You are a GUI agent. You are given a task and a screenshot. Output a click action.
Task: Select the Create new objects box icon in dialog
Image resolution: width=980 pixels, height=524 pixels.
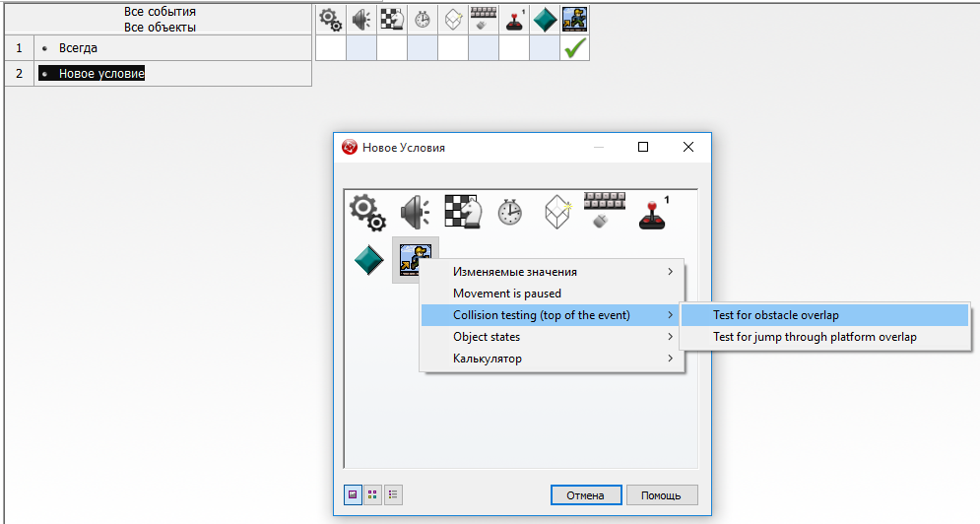click(556, 212)
